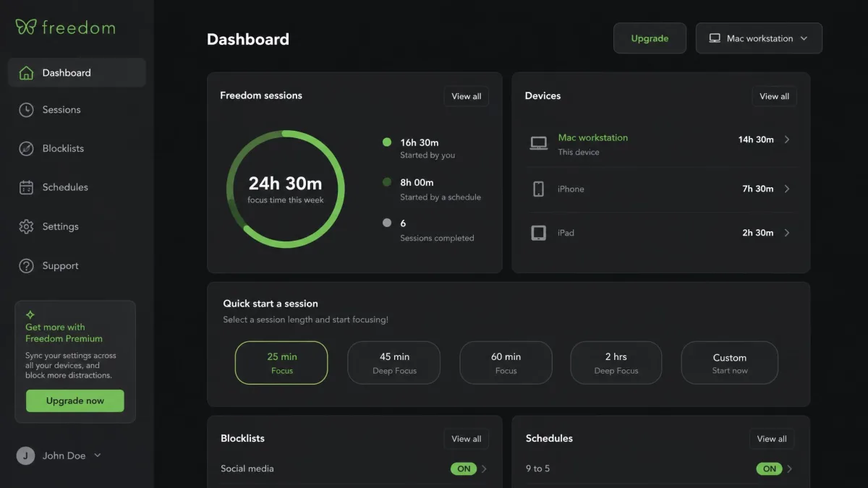Open Settings in sidebar

tap(77, 226)
